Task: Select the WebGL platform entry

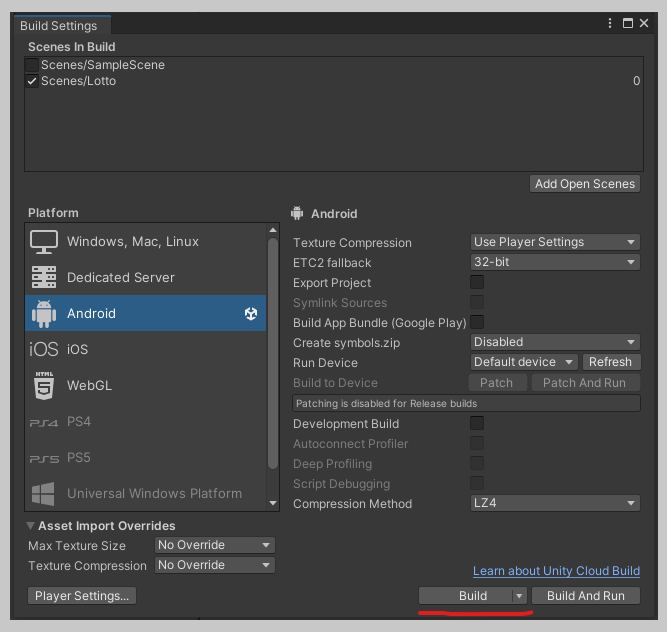Action: (145, 385)
